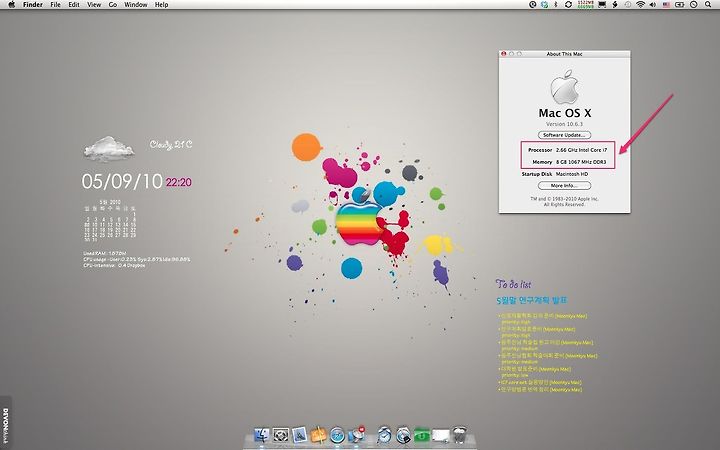Open the Finder application menu
The height and width of the screenshot is (450, 720).
pyautogui.click(x=33, y=5)
